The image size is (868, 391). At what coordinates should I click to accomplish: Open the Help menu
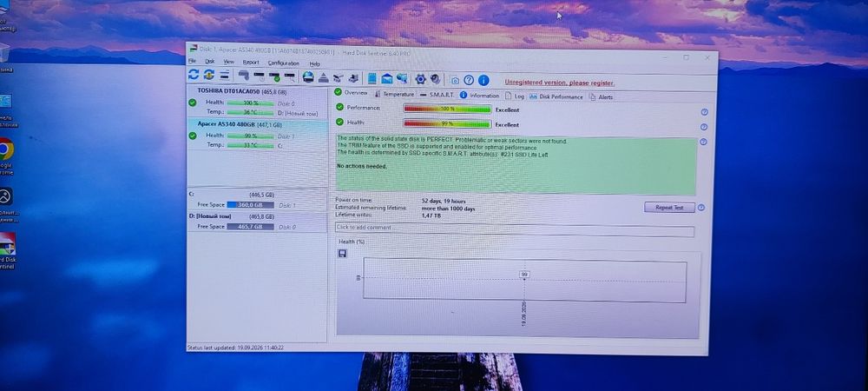click(314, 64)
